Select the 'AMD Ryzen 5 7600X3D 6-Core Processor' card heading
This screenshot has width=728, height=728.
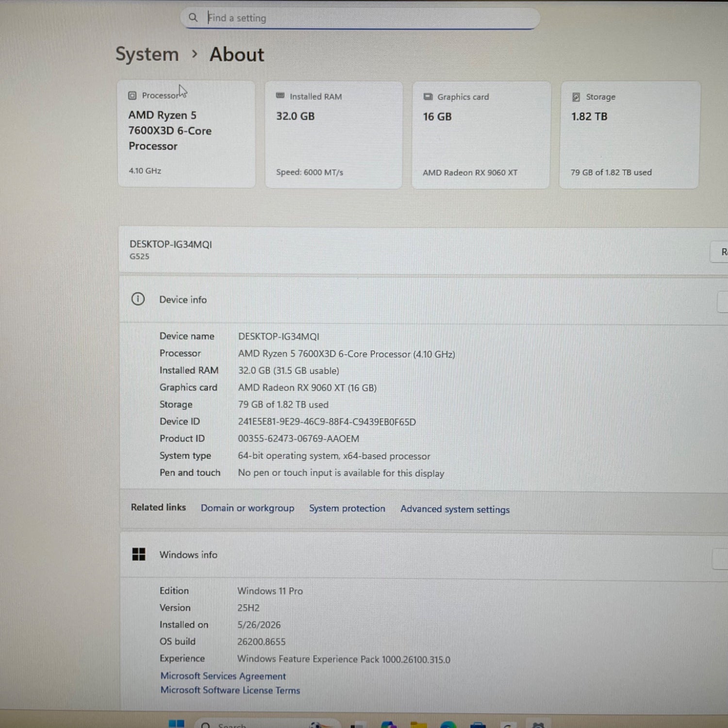(x=170, y=131)
